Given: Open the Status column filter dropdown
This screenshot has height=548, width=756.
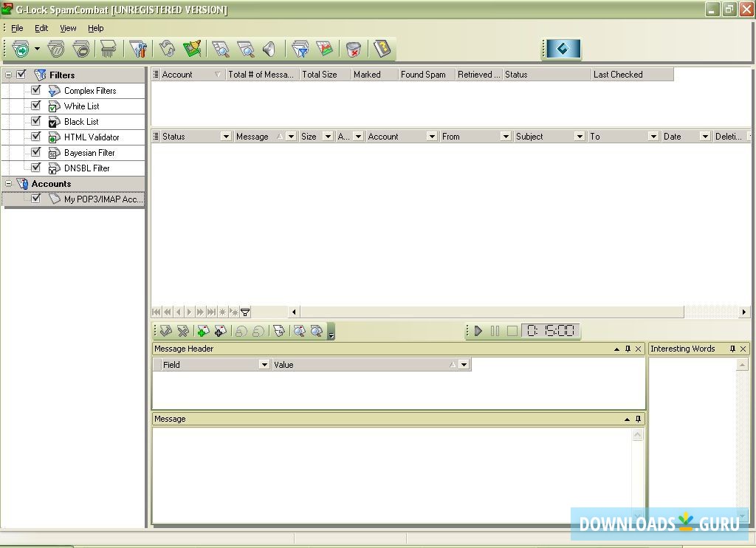Looking at the screenshot, I should click(226, 137).
